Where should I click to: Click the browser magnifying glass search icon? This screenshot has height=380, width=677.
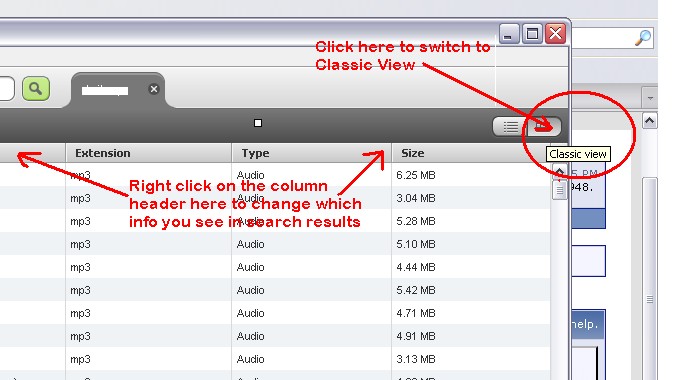point(643,38)
